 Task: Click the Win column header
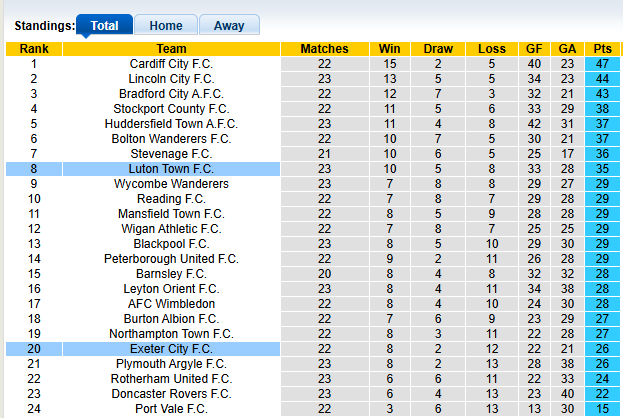pos(390,49)
